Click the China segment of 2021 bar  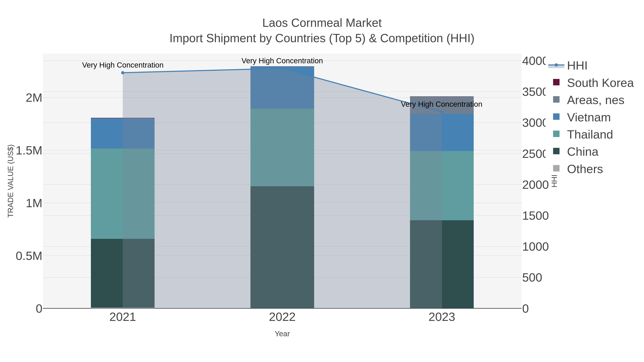click(123, 273)
